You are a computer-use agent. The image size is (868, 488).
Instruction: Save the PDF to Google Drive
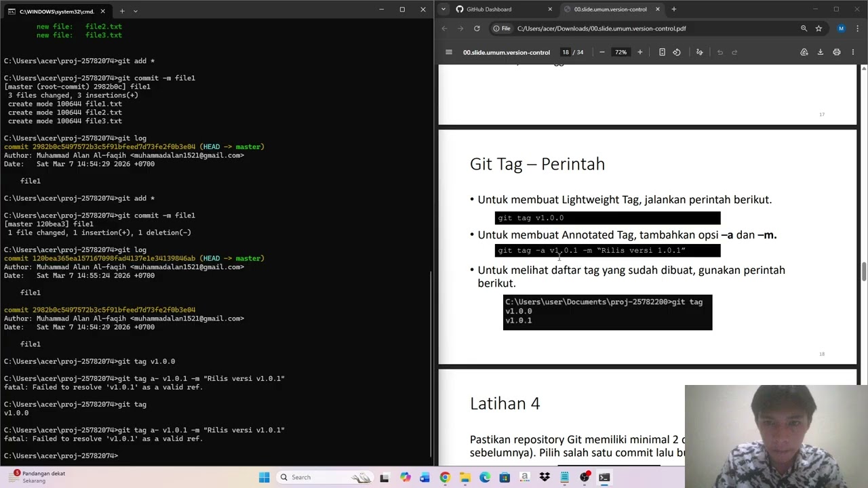pos(804,52)
